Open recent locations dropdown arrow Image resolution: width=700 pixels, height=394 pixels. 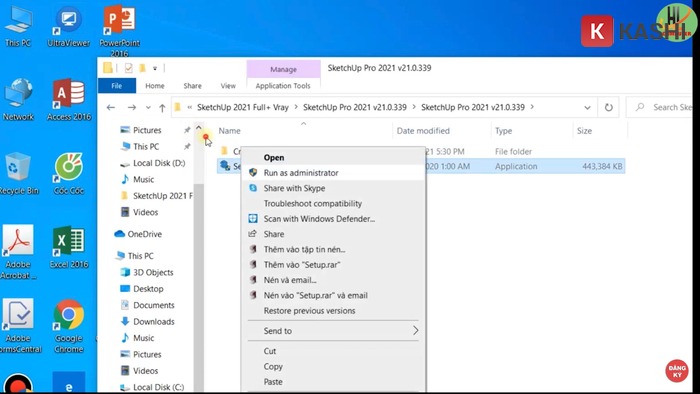148,108
